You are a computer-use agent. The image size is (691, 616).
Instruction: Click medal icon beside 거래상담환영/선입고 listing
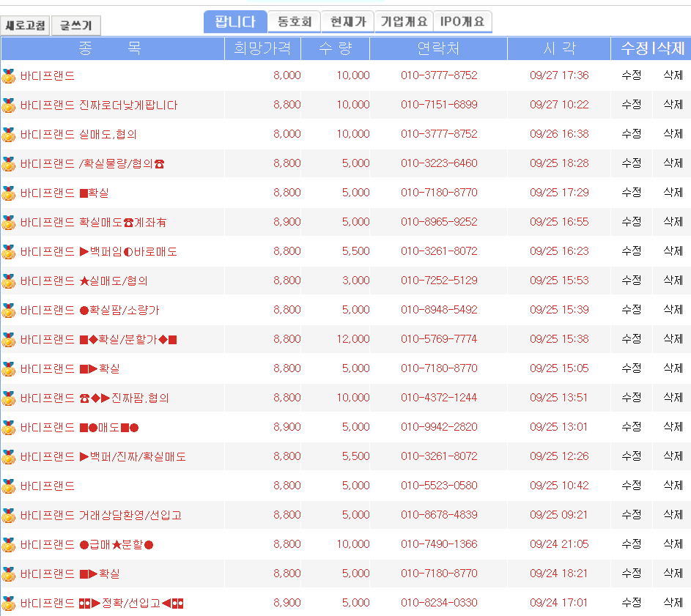pos(8,515)
